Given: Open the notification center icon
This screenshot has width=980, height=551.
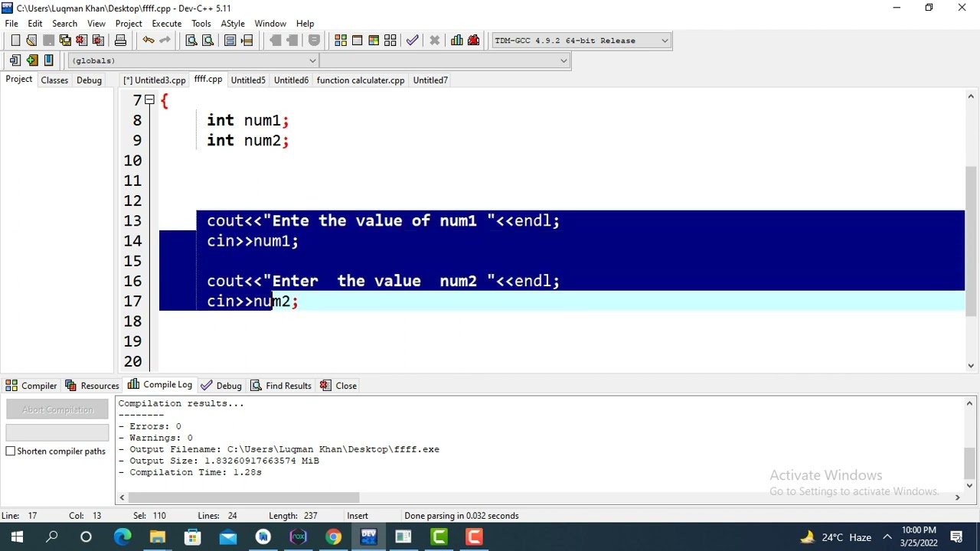Looking at the screenshot, I should [x=957, y=537].
